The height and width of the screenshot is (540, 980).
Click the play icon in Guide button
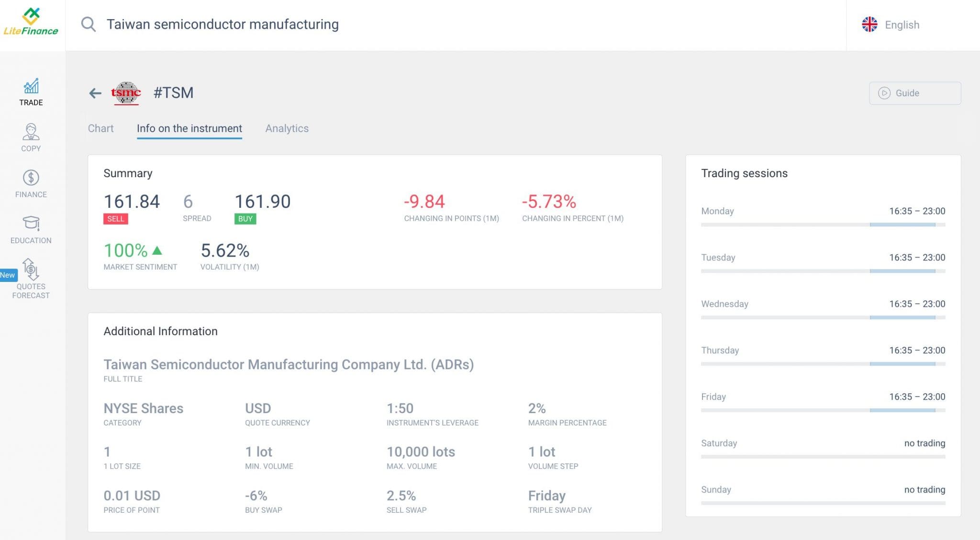[884, 93]
